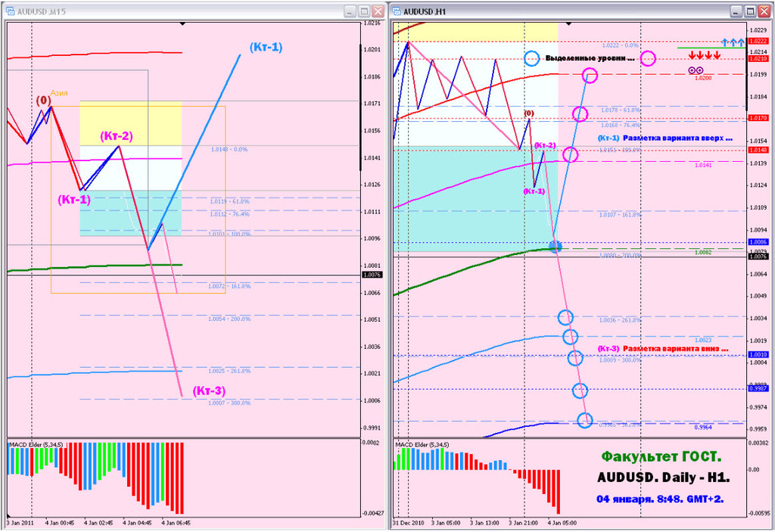This screenshot has width=775, height=532.
Task: Click the 1.0119 - 61.8% Fibonacci label
Action: (230, 202)
